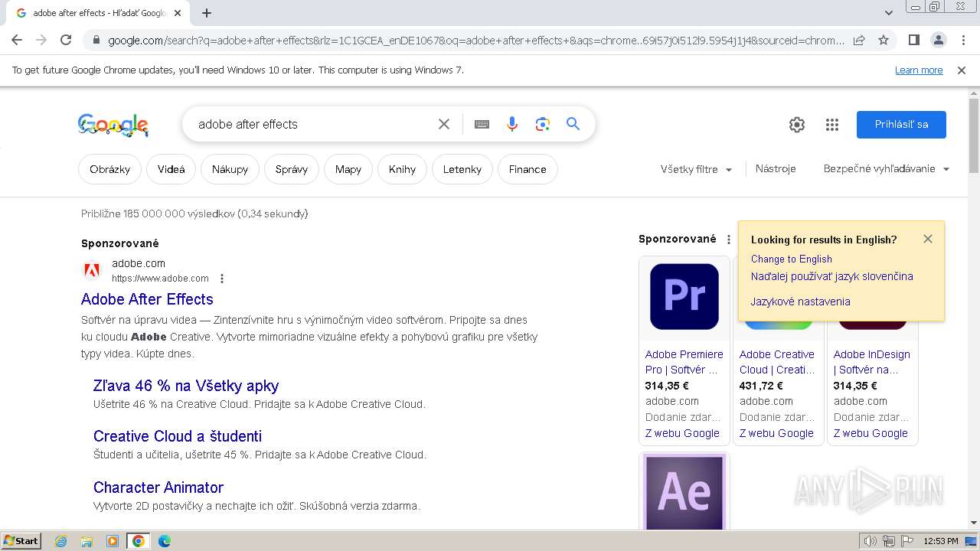Open the Learn more link
Screen dimensions: 980x551
(919, 70)
